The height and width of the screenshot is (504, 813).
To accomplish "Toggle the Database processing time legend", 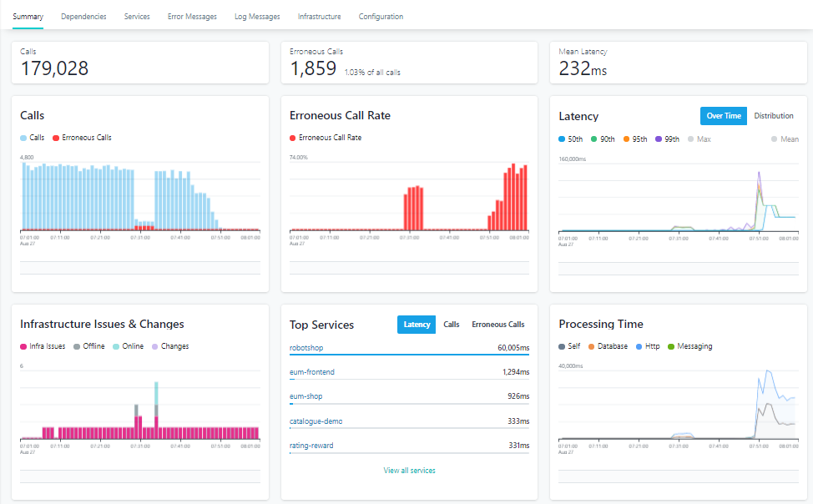I will point(608,345).
